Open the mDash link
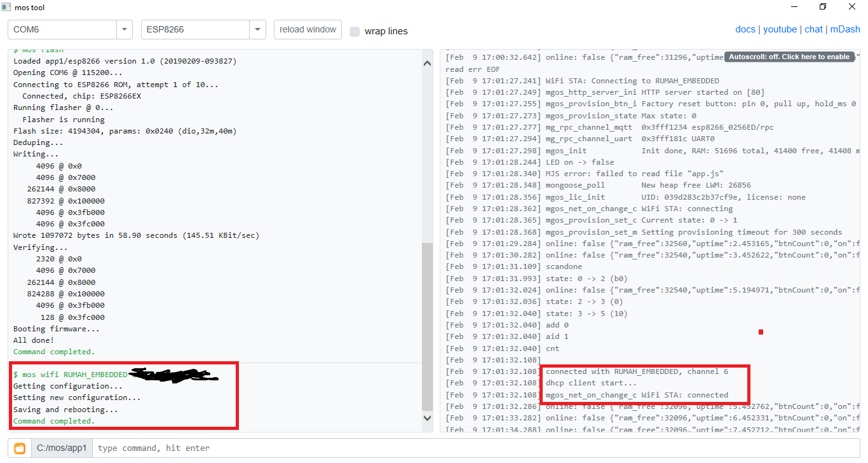This screenshot has height=463, width=868. (845, 29)
